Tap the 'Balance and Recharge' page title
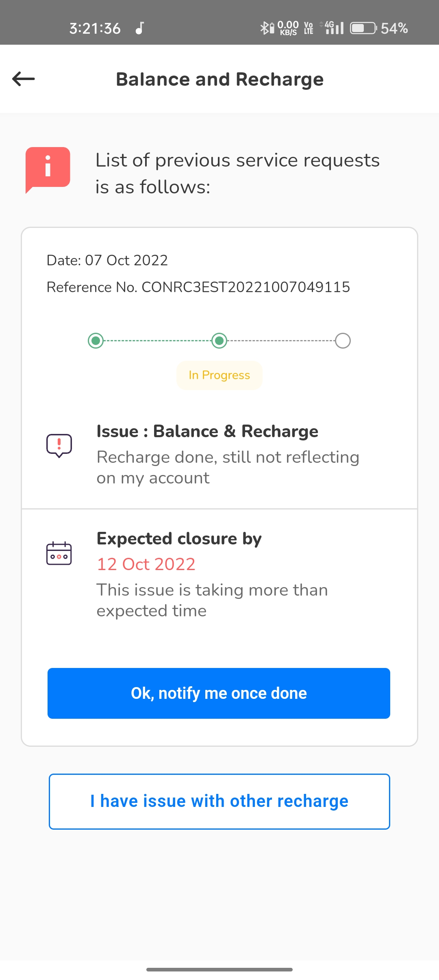The height and width of the screenshot is (980, 439). pos(219,79)
